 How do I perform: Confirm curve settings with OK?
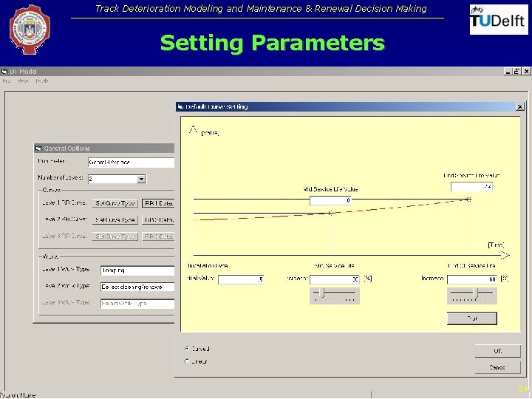click(497, 351)
